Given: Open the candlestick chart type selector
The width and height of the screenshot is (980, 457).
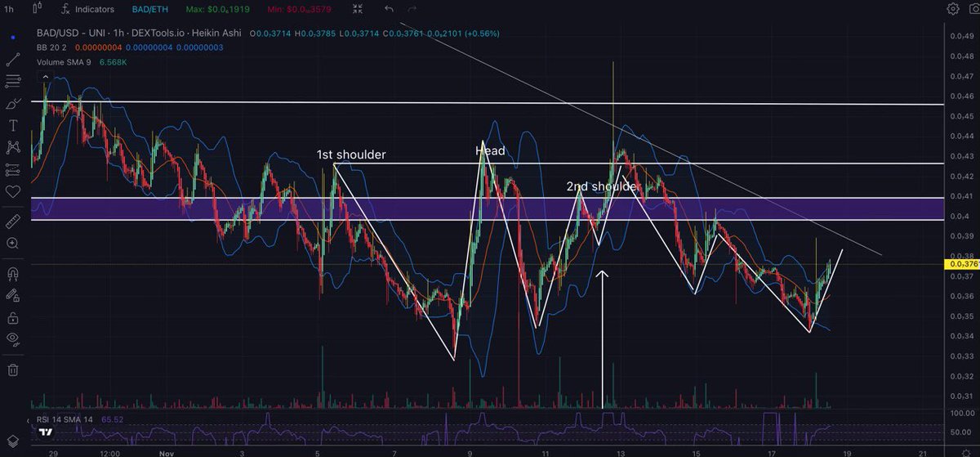Looking at the screenshot, I should (x=38, y=9).
